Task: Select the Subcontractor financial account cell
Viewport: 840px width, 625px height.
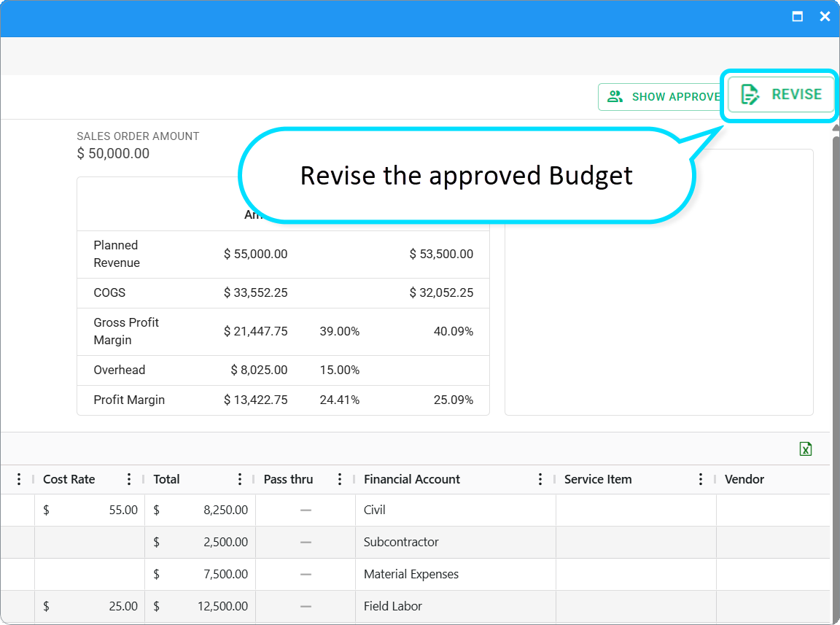Action: click(x=455, y=542)
